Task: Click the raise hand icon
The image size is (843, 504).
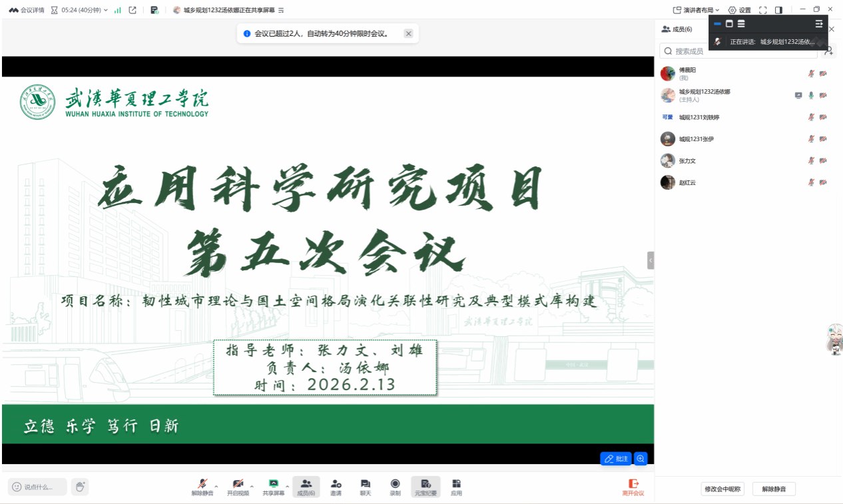Action: tap(79, 487)
